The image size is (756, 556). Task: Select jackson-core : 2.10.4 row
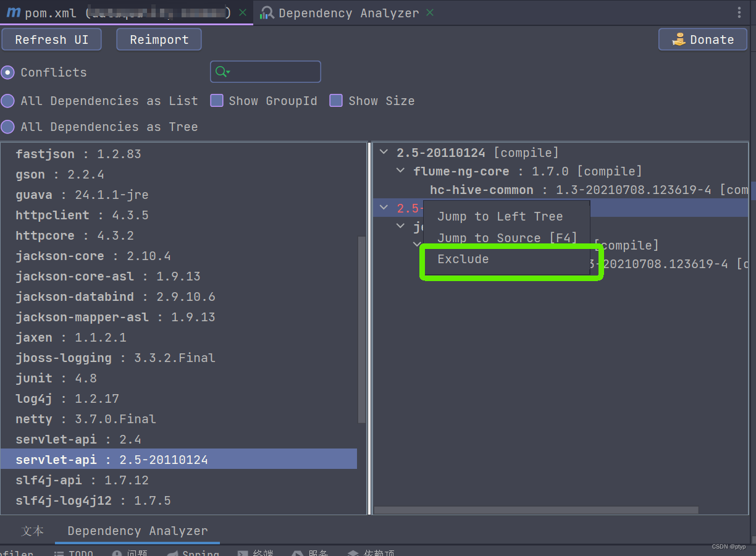(178, 256)
